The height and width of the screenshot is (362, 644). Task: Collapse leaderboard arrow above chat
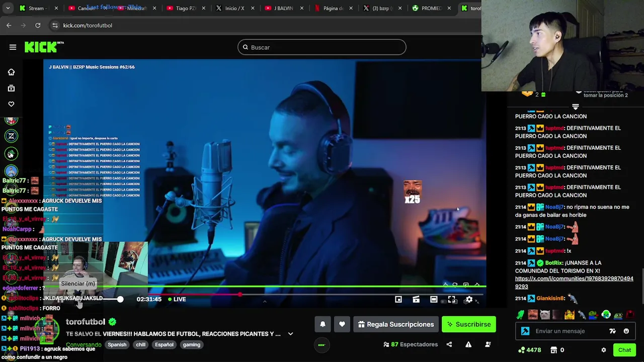click(576, 107)
